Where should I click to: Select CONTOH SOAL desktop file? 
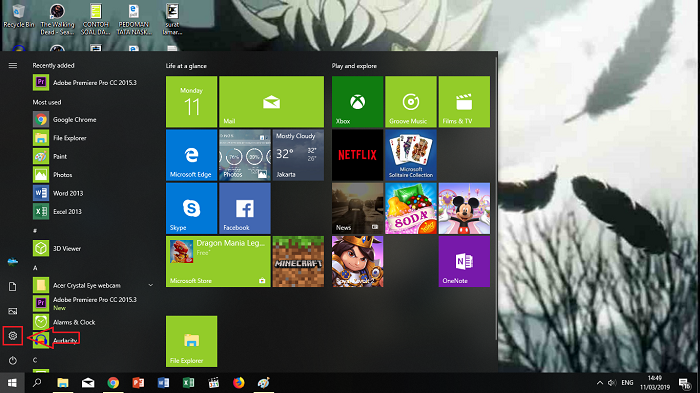(96, 19)
